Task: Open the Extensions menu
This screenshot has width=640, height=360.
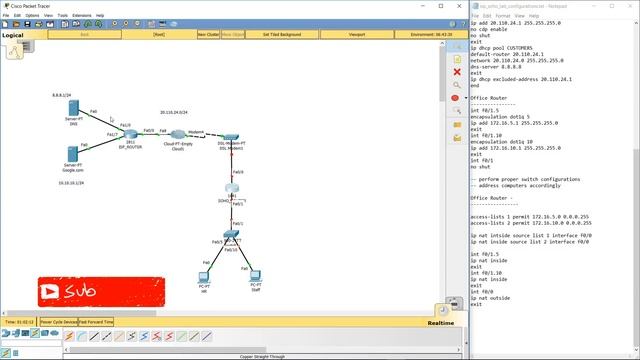Action: [82, 15]
